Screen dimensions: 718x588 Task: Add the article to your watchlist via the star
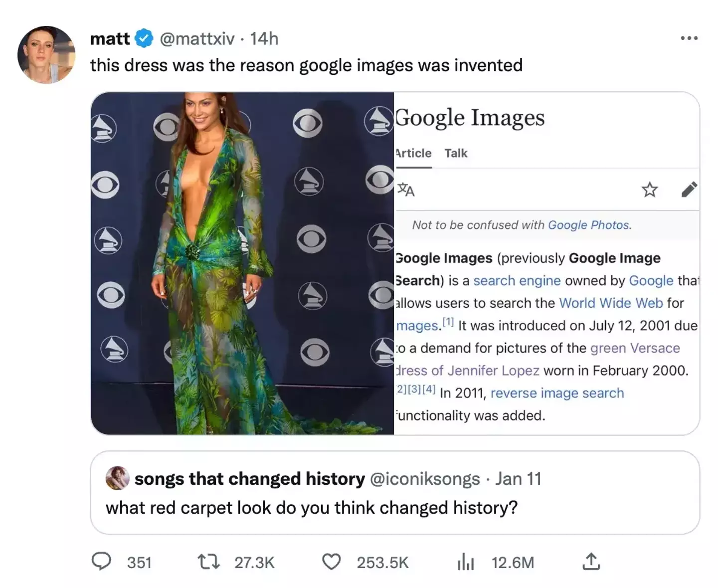tap(650, 190)
